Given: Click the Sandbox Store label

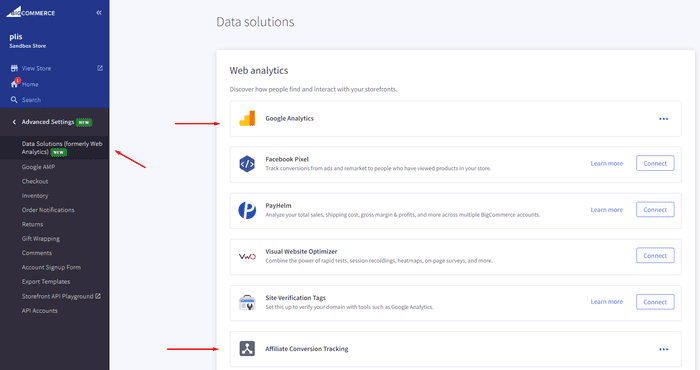Looking at the screenshot, I should [x=28, y=46].
